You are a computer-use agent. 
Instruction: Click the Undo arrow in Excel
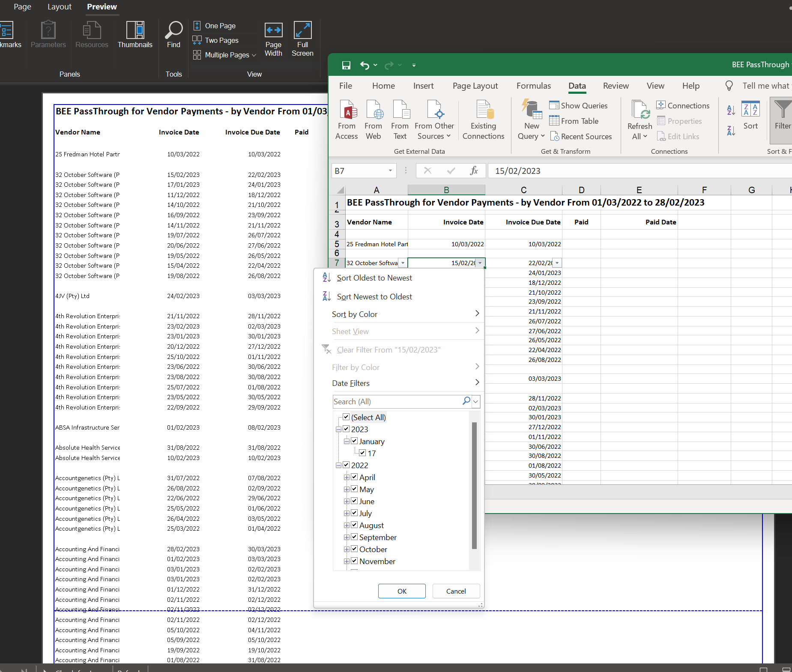pos(365,65)
